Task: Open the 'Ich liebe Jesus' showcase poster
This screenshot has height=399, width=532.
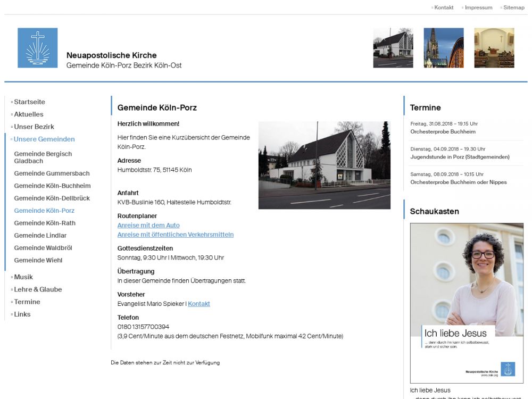Action: (x=467, y=303)
